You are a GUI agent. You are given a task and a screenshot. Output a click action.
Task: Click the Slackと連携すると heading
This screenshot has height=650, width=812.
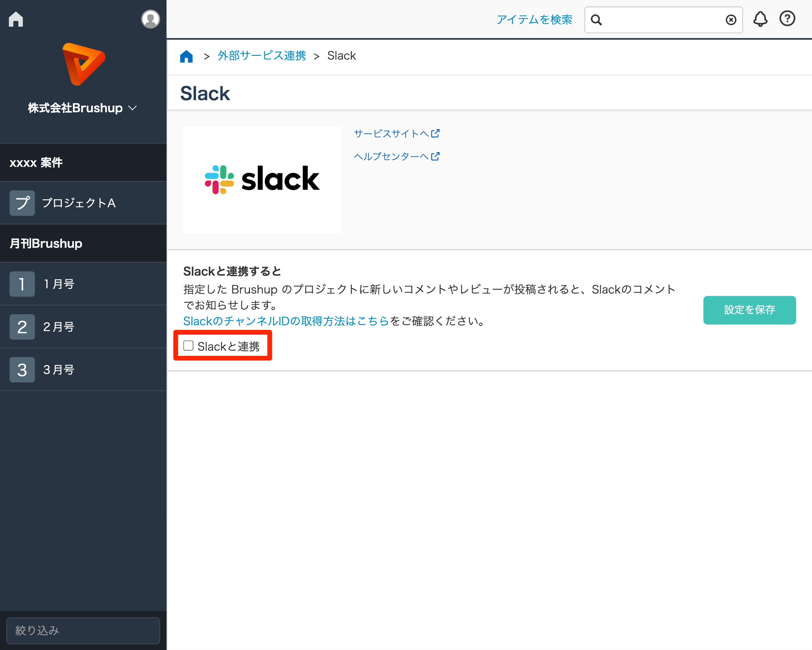coord(232,271)
